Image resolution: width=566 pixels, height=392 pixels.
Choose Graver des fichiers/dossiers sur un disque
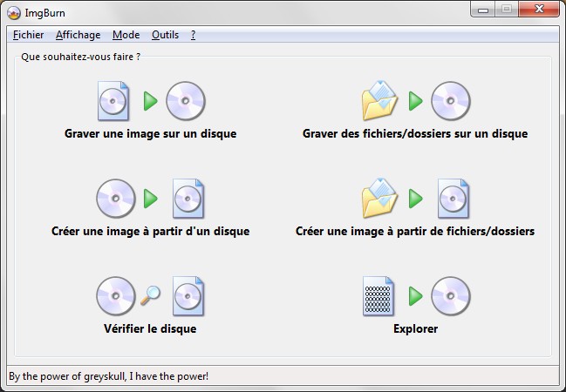[415, 134]
